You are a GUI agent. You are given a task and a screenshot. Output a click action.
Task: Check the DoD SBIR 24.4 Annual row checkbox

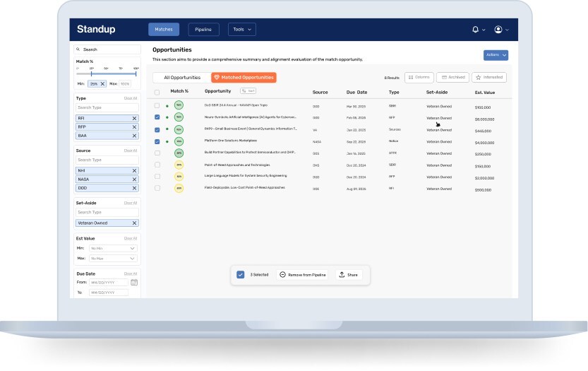click(x=157, y=105)
